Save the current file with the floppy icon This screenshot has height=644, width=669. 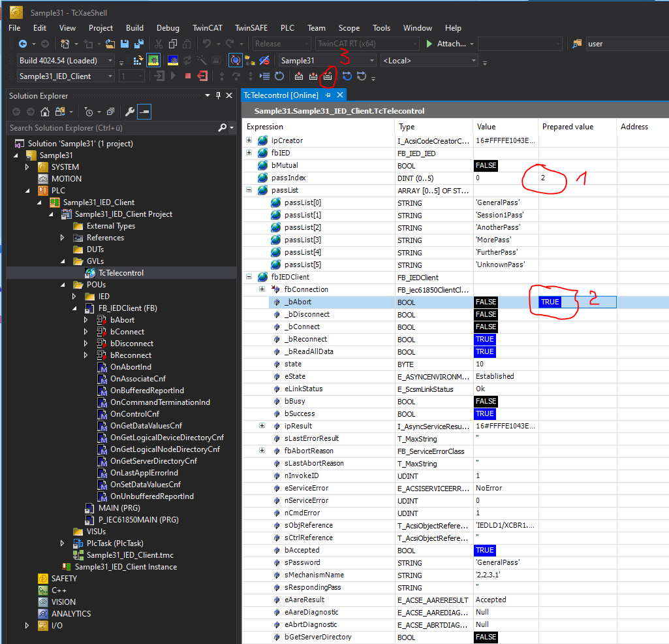[125, 44]
